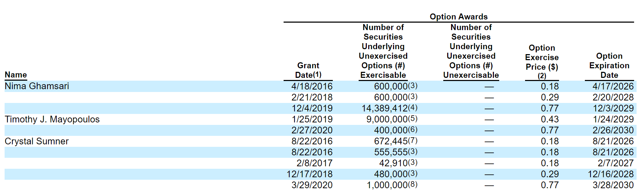Click expiration date 2/20/2028
The image size is (644, 196).
click(x=613, y=97)
